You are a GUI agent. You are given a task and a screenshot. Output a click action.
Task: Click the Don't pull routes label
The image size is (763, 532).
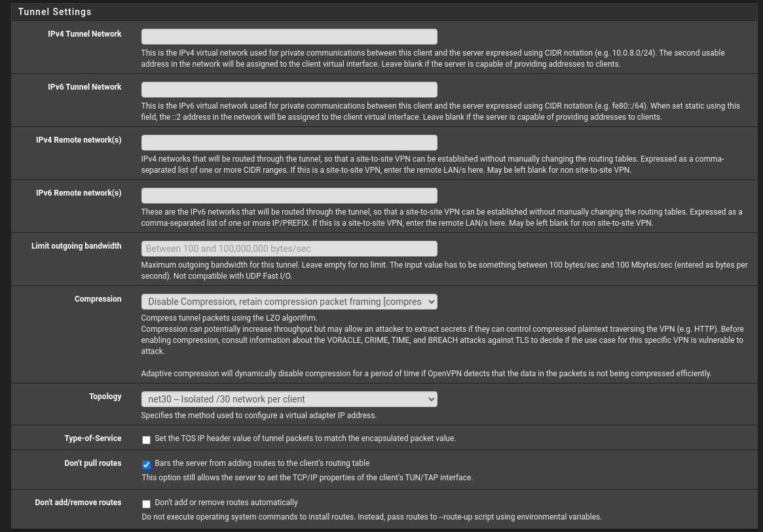[x=93, y=463]
